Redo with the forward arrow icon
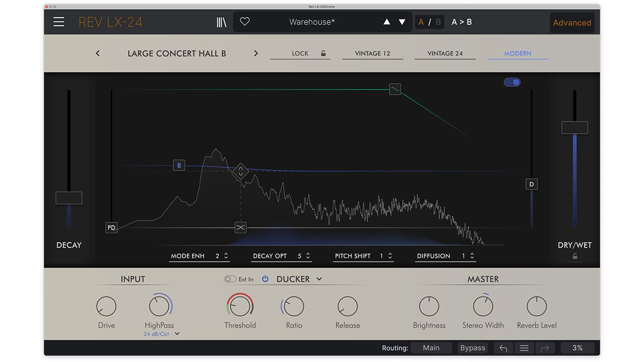 pyautogui.click(x=545, y=348)
